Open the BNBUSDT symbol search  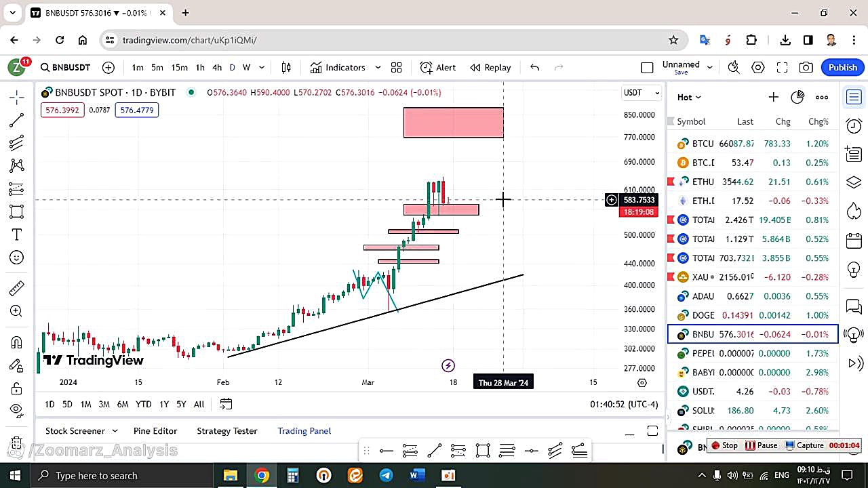65,67
